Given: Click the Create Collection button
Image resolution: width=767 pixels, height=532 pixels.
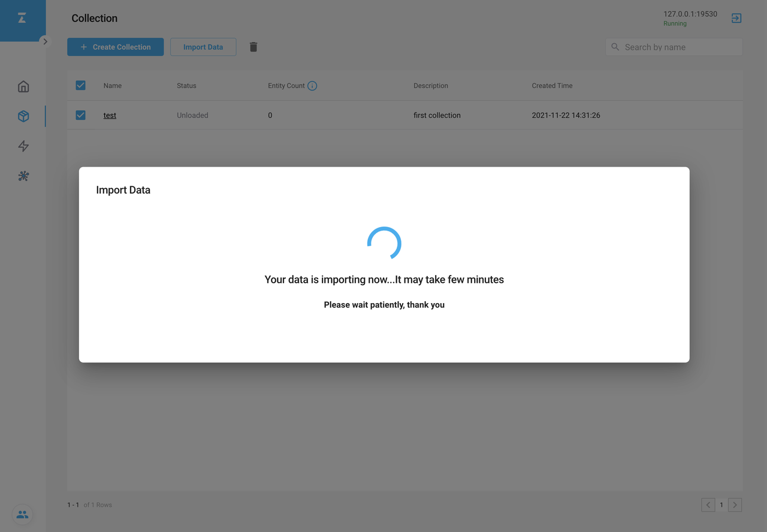Looking at the screenshot, I should click(x=115, y=47).
